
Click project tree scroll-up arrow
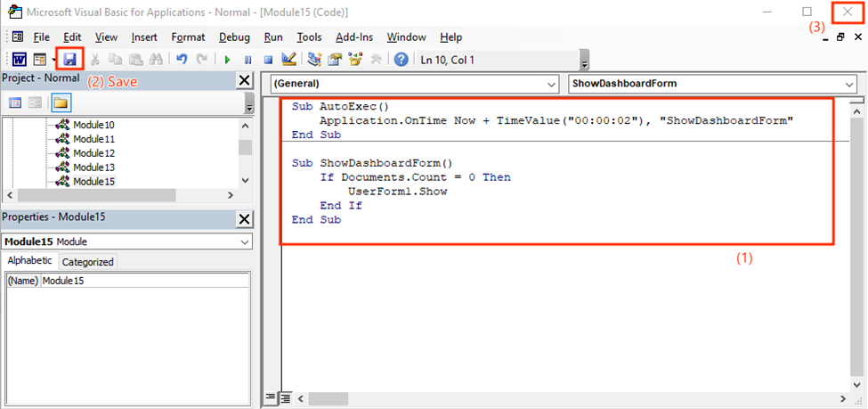[246, 126]
